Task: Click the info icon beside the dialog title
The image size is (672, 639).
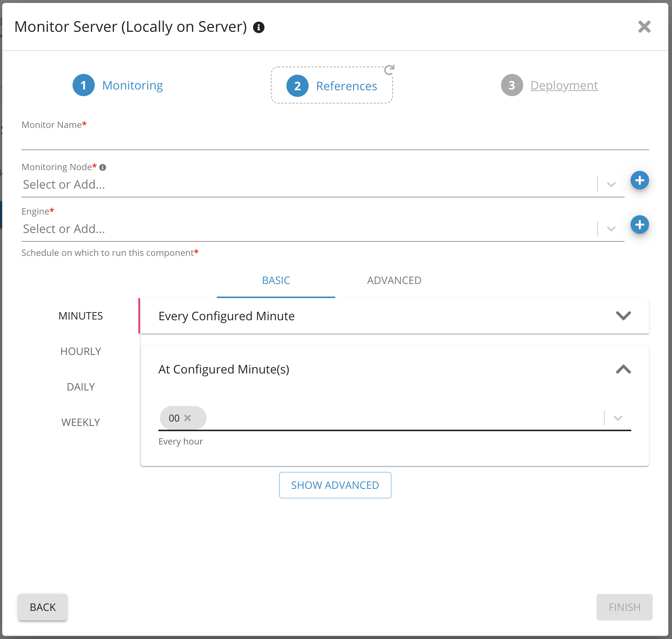Action: tap(259, 27)
